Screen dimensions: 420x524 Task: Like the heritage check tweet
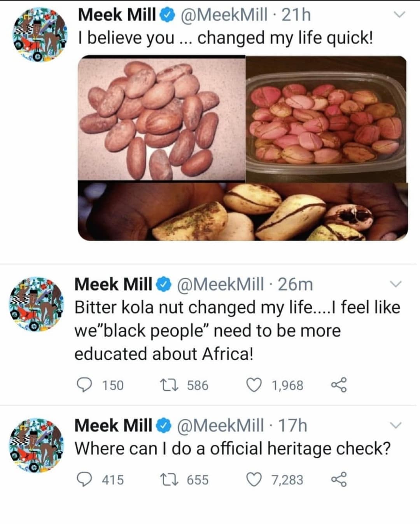[254, 479]
